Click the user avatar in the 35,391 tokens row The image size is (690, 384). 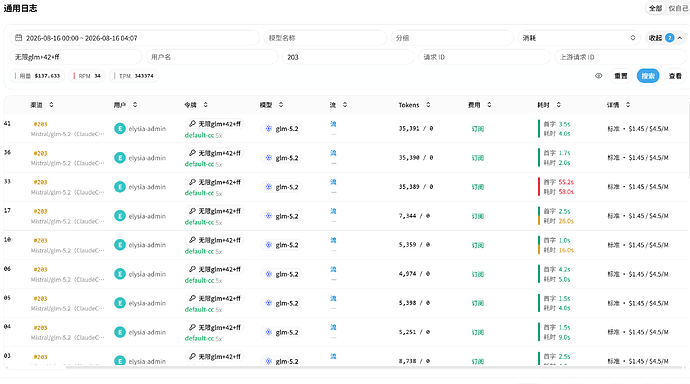click(x=120, y=128)
